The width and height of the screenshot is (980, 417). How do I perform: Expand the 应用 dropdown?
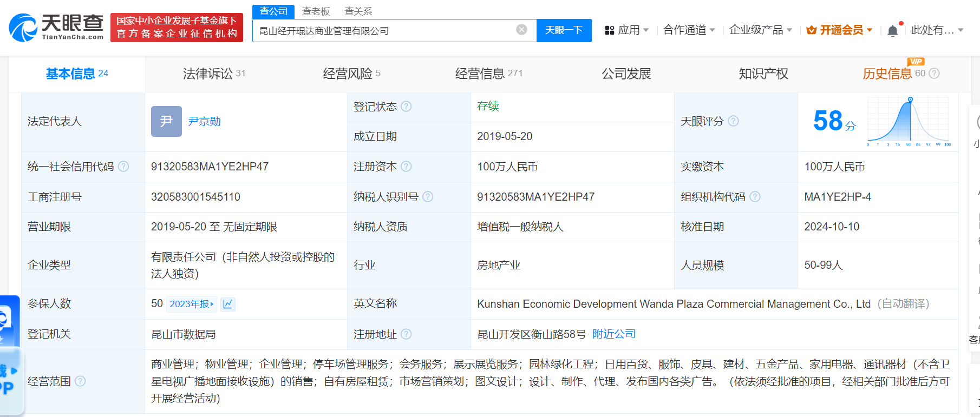tap(646, 30)
